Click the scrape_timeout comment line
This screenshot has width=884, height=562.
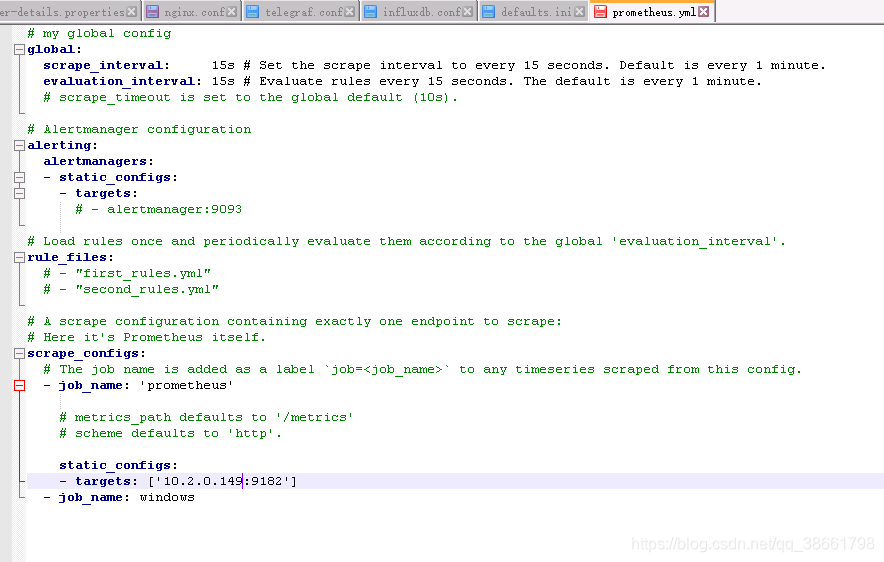click(251, 98)
